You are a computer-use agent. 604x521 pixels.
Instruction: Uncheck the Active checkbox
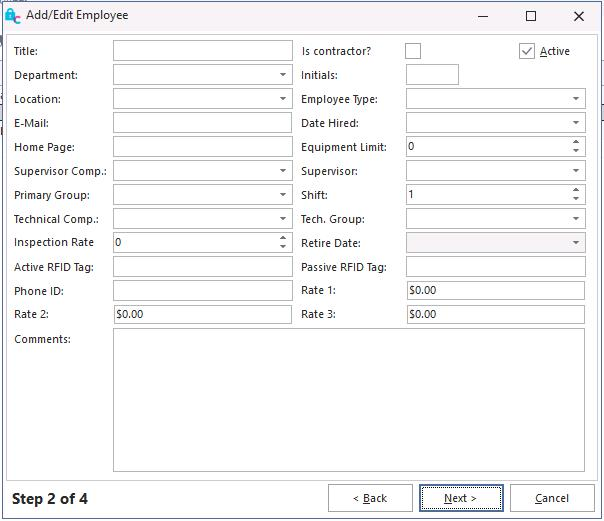(x=527, y=51)
